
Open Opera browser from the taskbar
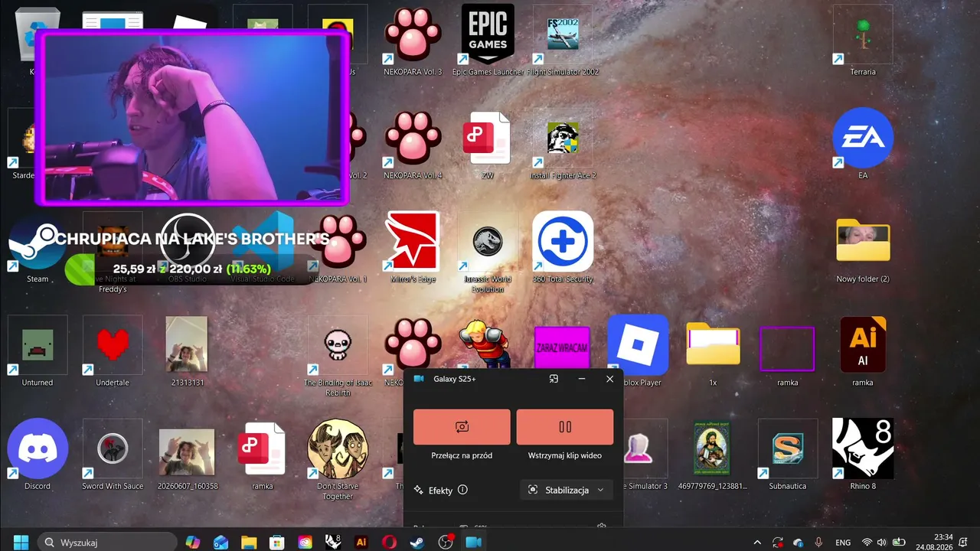pyautogui.click(x=390, y=542)
